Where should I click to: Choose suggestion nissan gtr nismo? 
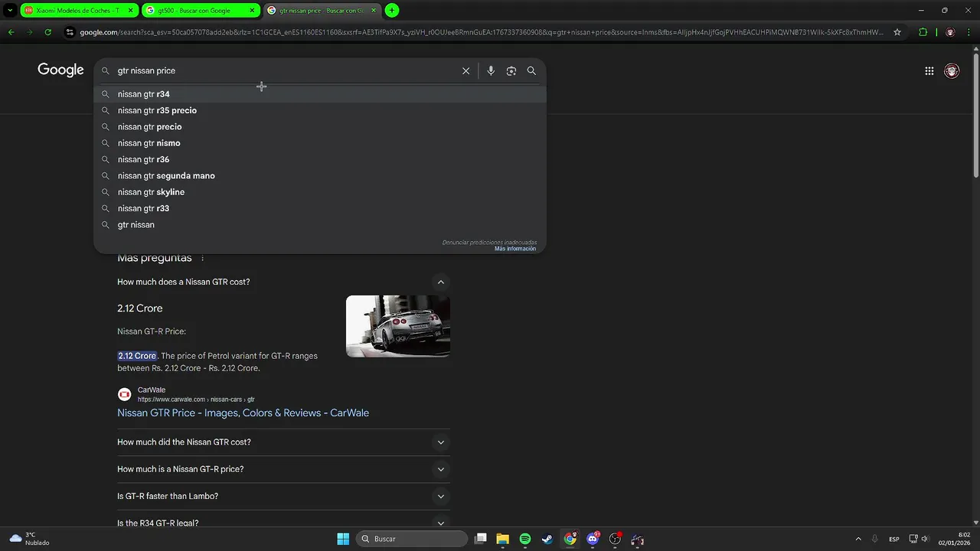tap(320, 143)
